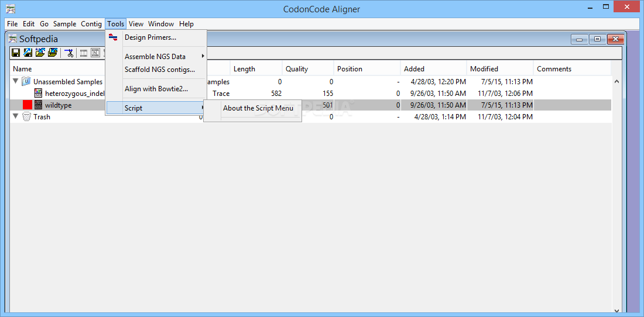Open the Sample menu

(x=64, y=24)
